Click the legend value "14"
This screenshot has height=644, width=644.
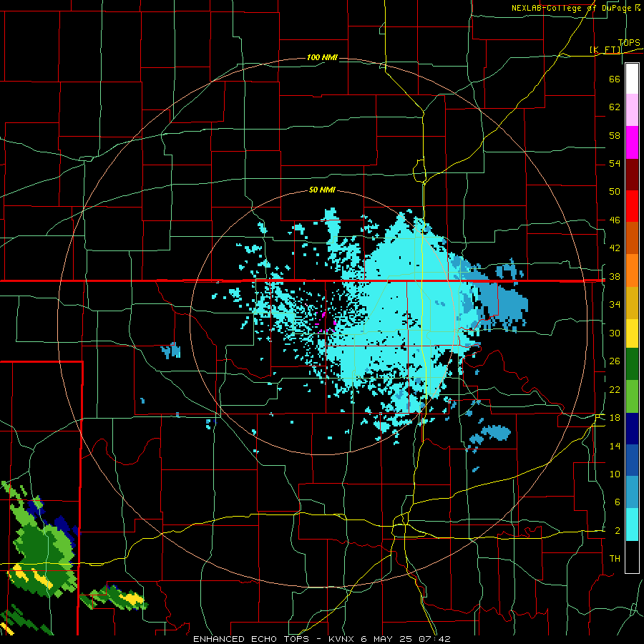(x=615, y=446)
